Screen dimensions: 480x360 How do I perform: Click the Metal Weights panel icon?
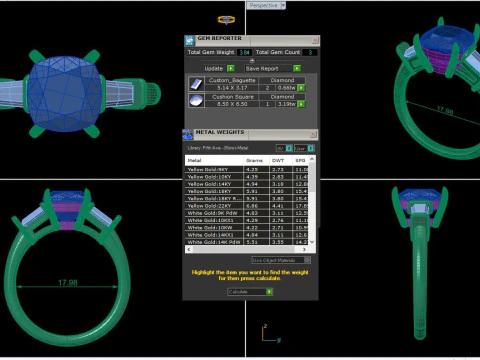click(x=188, y=134)
